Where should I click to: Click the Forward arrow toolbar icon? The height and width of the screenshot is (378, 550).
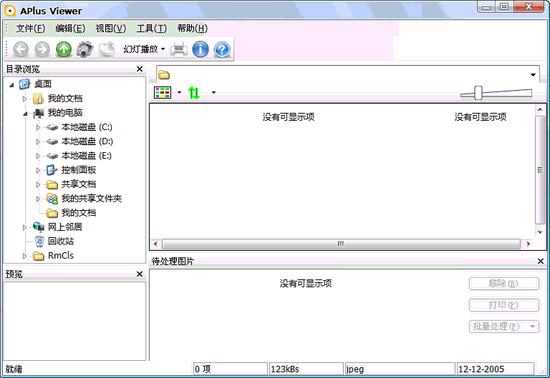[x=42, y=49]
